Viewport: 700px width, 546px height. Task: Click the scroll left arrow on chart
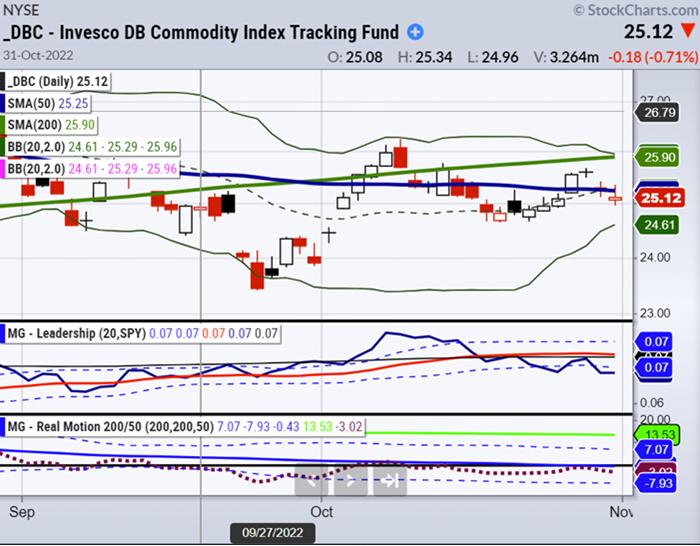pos(310,481)
